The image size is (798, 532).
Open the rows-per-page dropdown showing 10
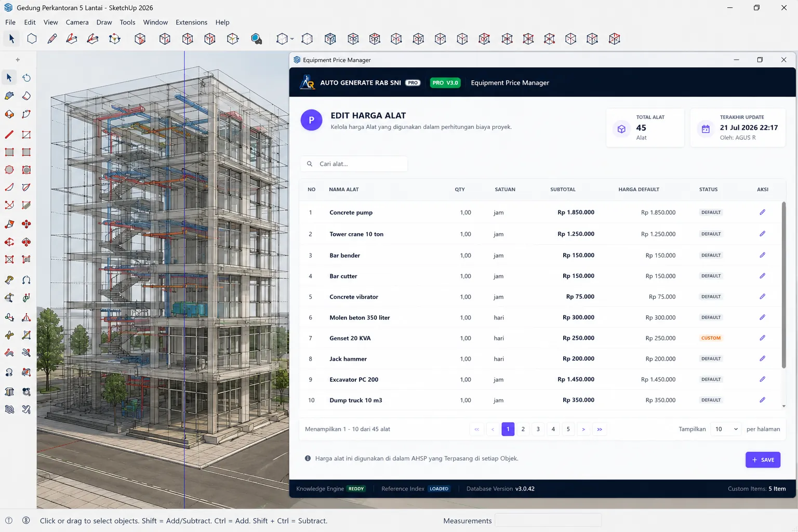coord(726,429)
